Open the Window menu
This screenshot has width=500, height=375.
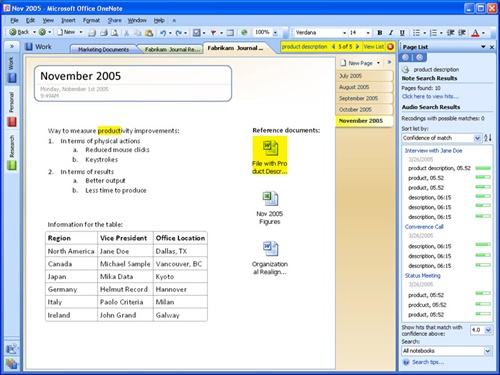click(x=137, y=20)
